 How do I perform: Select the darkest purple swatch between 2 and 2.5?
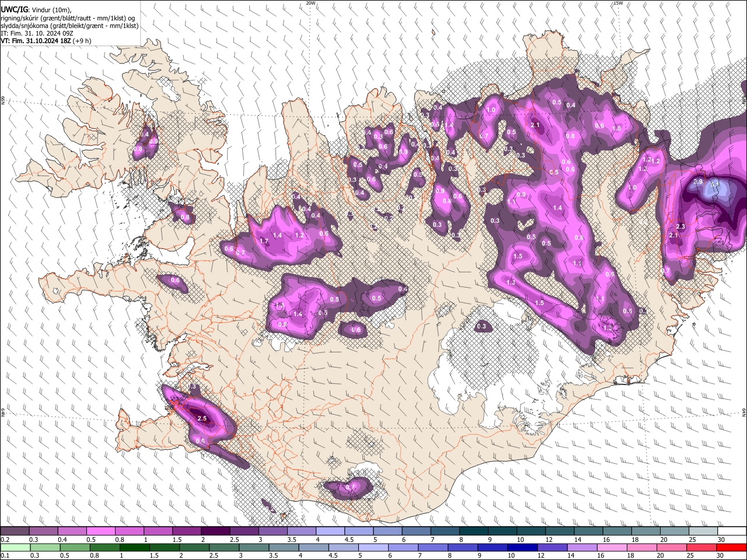pos(215,531)
